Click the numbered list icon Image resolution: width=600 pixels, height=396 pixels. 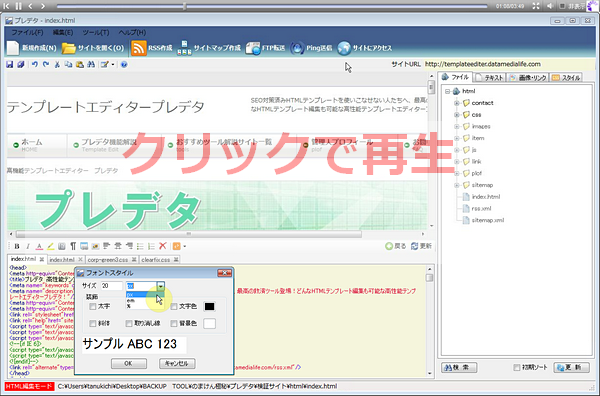coord(151,246)
